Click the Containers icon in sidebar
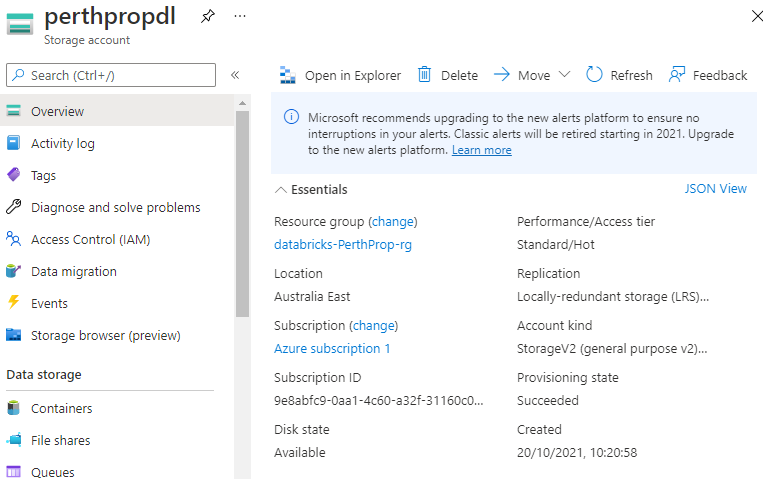Viewport: 763px width, 479px height. click(x=14, y=408)
